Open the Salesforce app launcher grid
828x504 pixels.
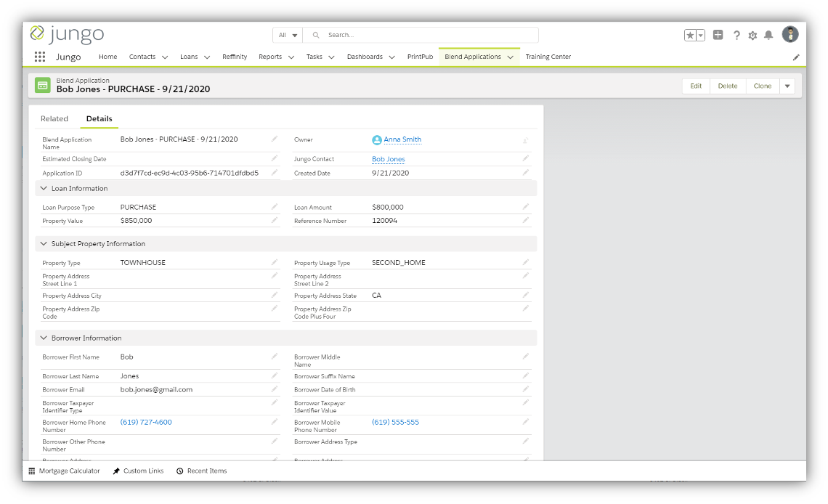[x=41, y=57]
